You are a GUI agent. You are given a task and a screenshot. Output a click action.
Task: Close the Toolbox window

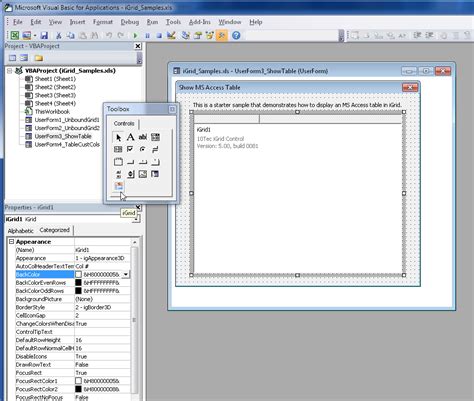(x=172, y=109)
